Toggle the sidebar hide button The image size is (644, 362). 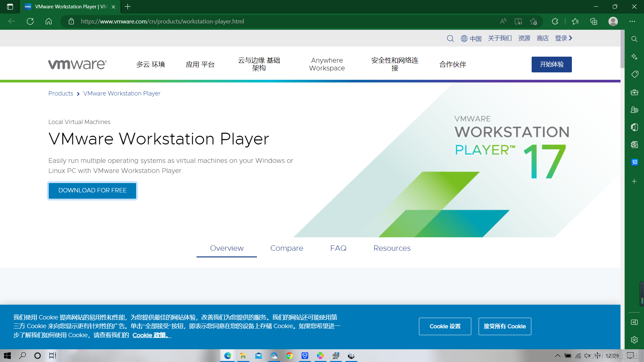tap(634, 322)
